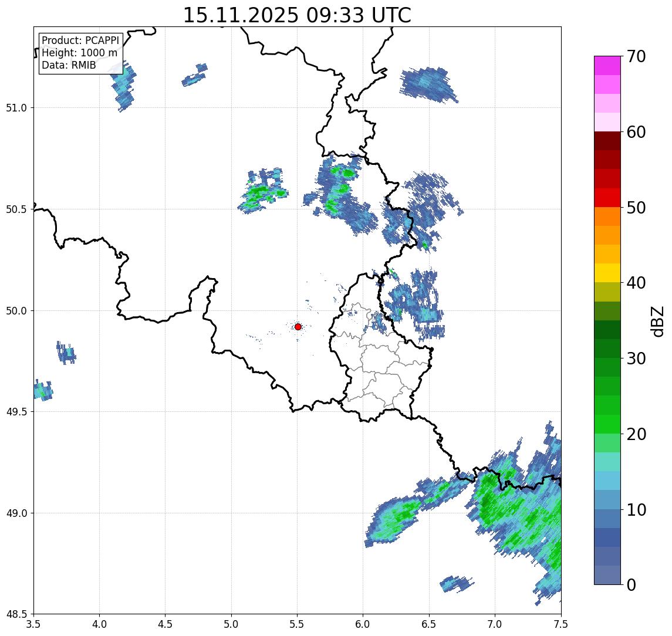Click the magenta swatch atop the colorbar
This screenshot has height=636, width=672.
point(607,66)
